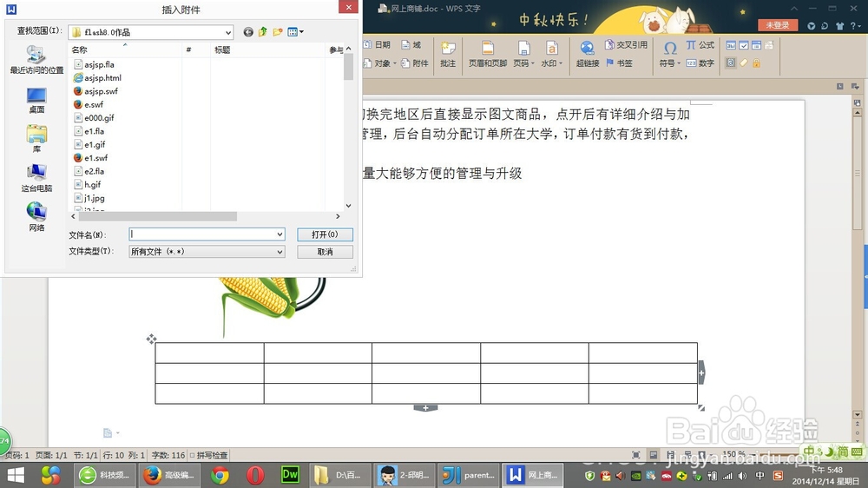Viewport: 868px width, 488px height.
Task: Click the 取消 cancel button
Action: point(325,252)
